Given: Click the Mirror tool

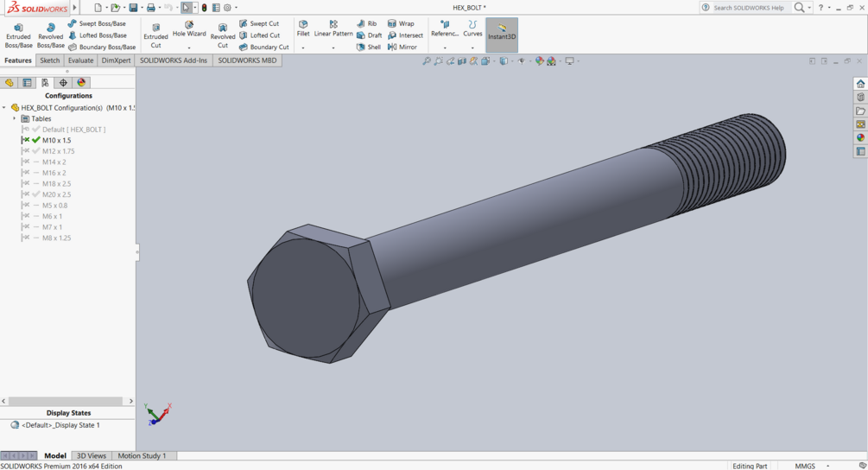Looking at the screenshot, I should click(402, 47).
